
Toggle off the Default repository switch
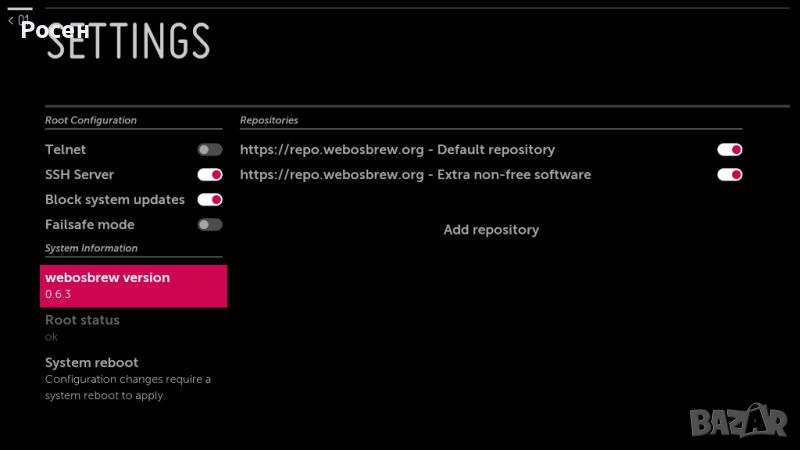(x=729, y=150)
